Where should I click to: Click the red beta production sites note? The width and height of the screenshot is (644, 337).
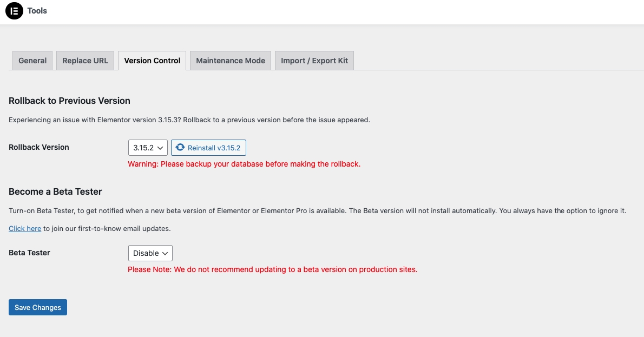click(x=272, y=269)
